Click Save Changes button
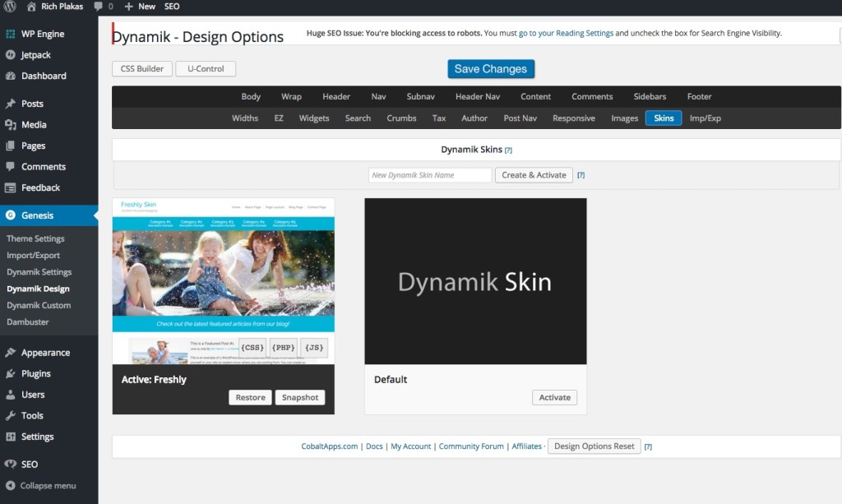 pyautogui.click(x=491, y=69)
